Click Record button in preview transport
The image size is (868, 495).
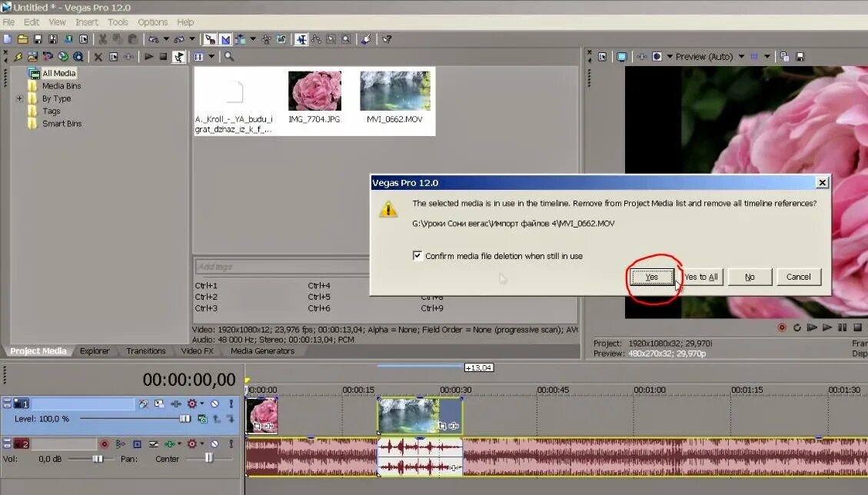click(x=782, y=327)
